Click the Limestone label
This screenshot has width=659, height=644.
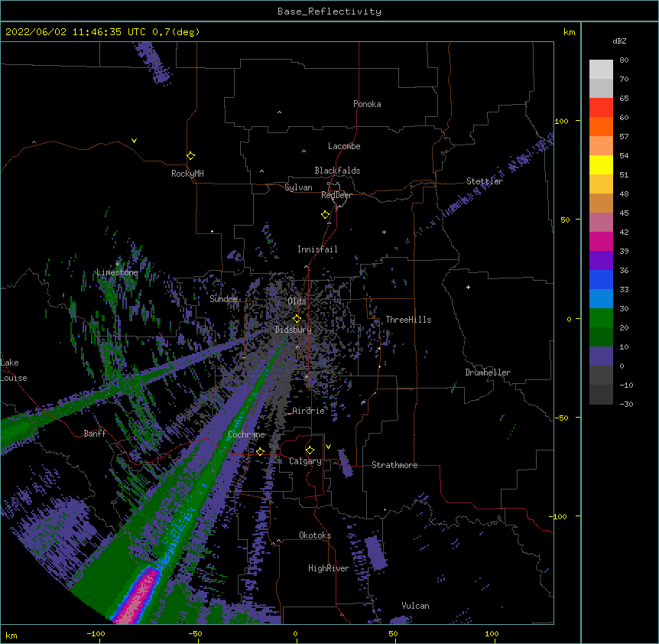point(117,272)
